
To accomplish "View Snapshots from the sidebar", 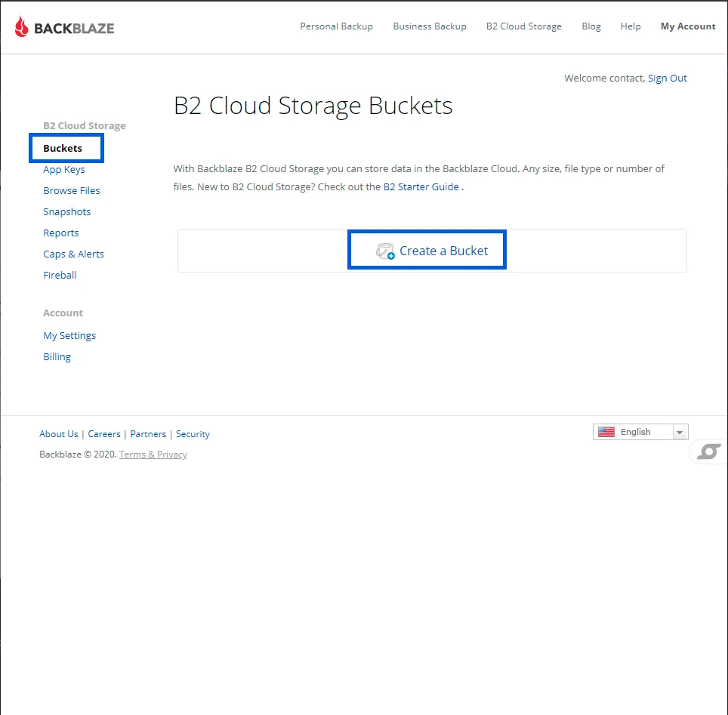I will [67, 212].
